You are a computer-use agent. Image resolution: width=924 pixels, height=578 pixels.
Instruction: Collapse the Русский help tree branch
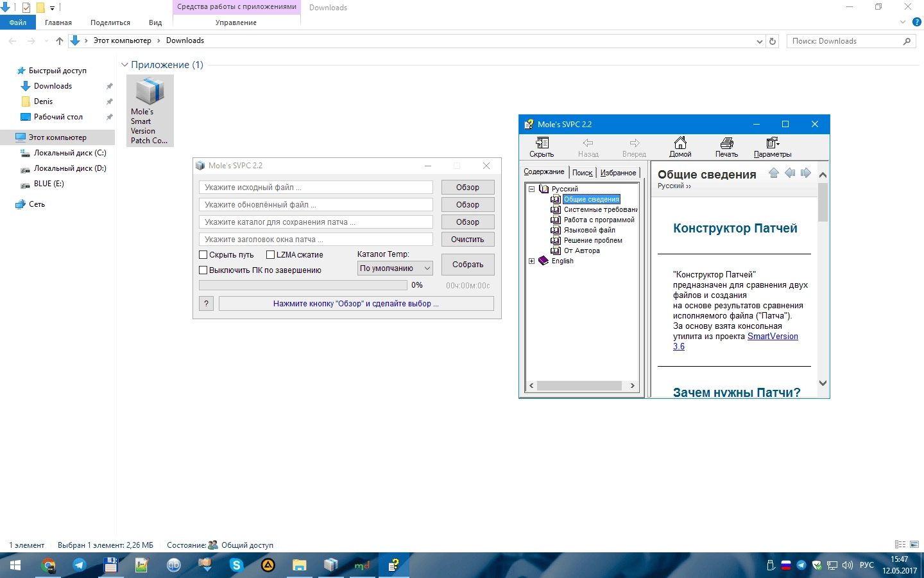point(531,189)
